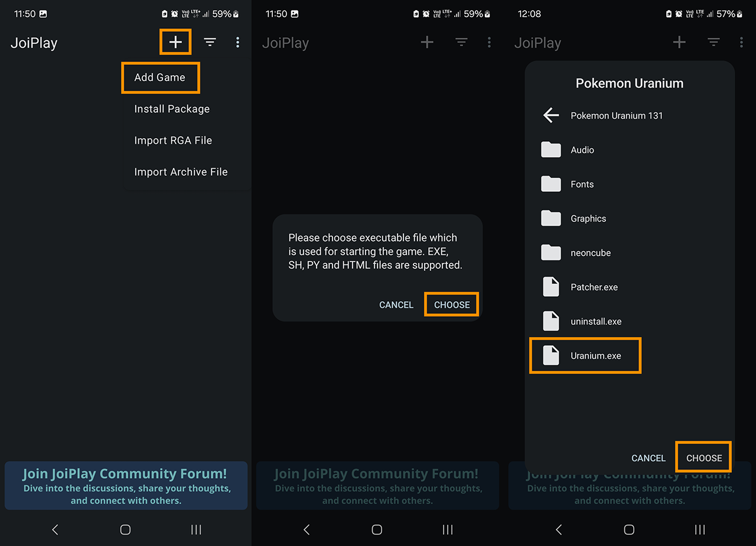Tap dimmed overflow dots above Pokemon Uranium dialog
756x546 pixels.
coord(741,42)
